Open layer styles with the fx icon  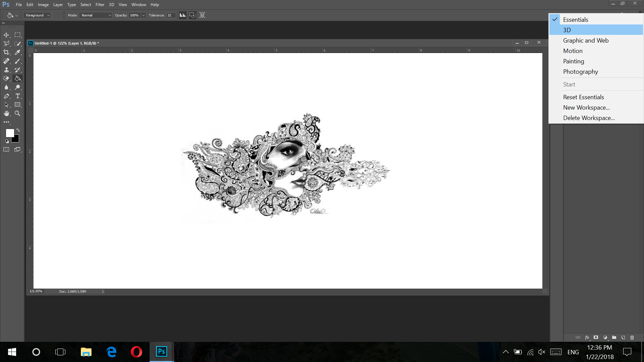(x=587, y=338)
